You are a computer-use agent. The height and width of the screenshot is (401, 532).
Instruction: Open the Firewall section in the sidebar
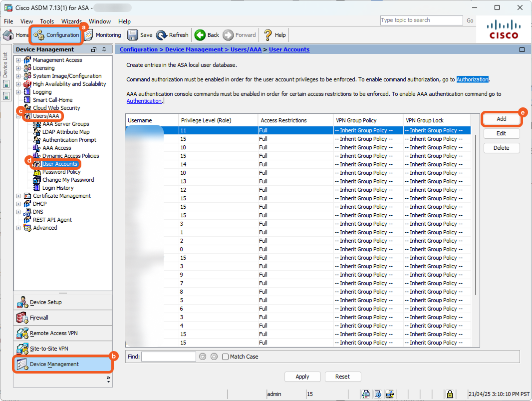pyautogui.click(x=39, y=318)
